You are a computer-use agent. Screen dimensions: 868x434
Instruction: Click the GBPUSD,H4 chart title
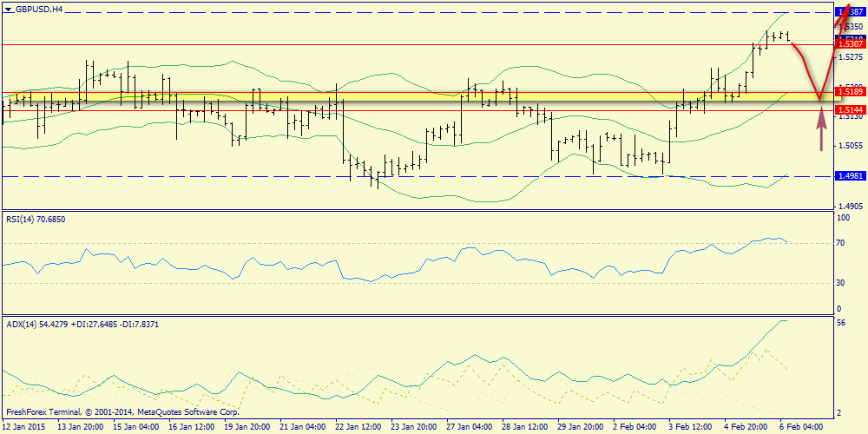pos(39,10)
